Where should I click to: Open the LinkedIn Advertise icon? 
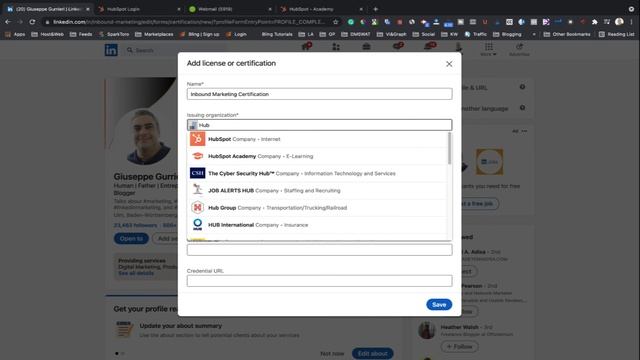coord(519,49)
